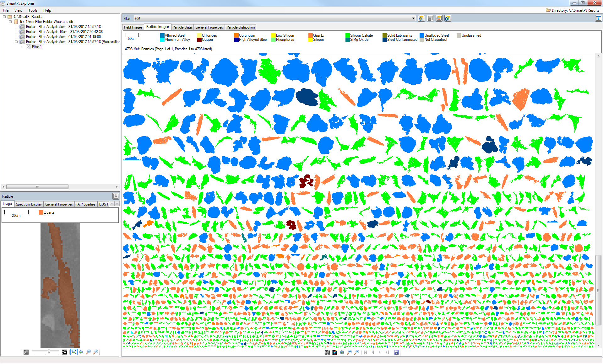Viewport: 603px width, 364px height.
Task: Drag the image zoom slider in particle panel
Action: [48, 352]
